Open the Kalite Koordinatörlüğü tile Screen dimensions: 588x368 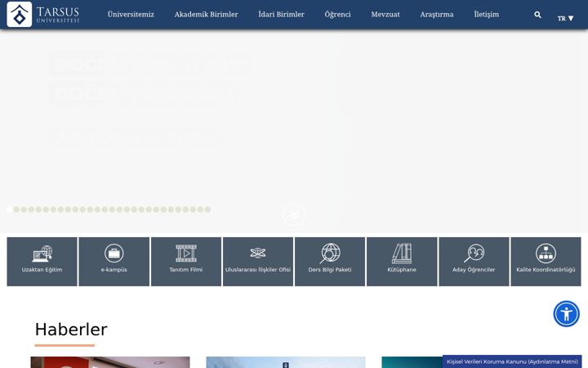[546, 262]
